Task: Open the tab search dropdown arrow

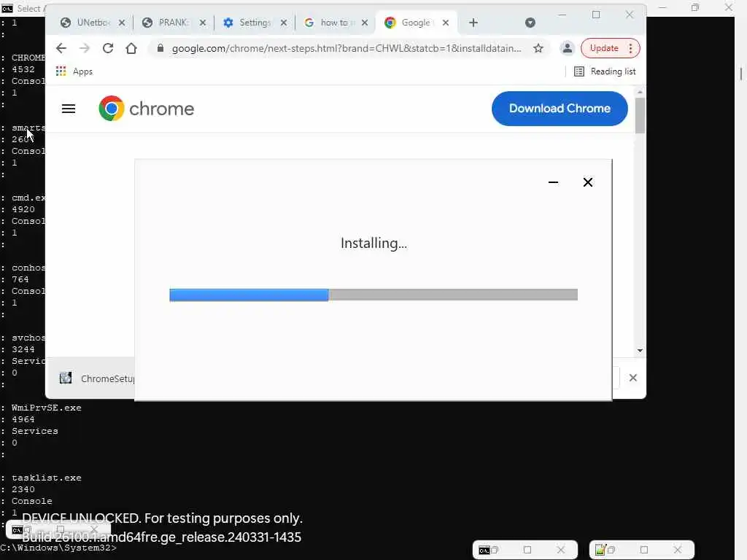Action: [530, 23]
